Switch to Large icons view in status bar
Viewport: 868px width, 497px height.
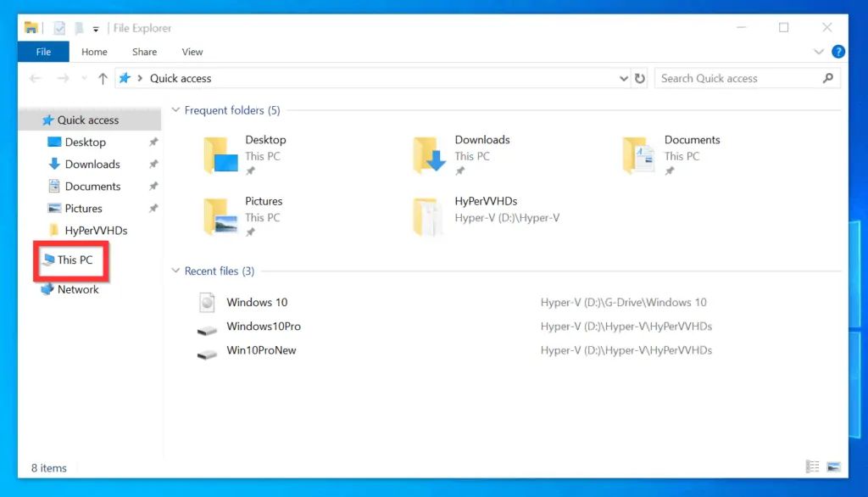coord(833,466)
